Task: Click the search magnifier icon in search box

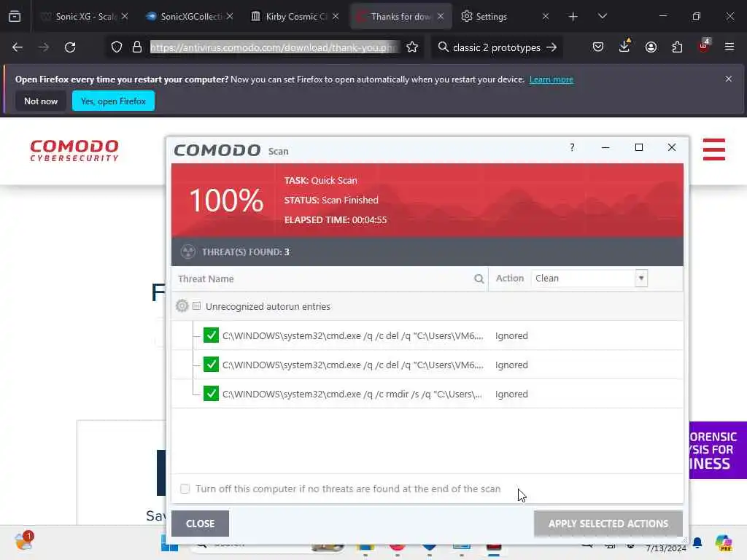Action: 443,47
